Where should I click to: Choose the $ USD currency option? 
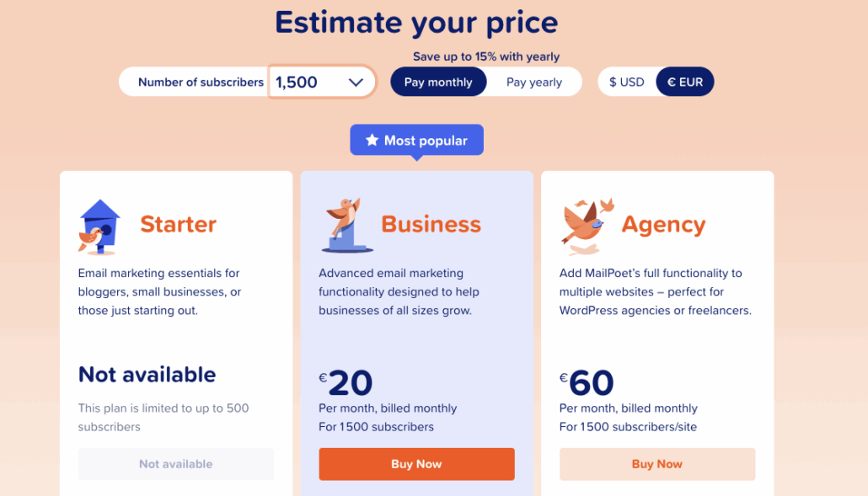(626, 82)
